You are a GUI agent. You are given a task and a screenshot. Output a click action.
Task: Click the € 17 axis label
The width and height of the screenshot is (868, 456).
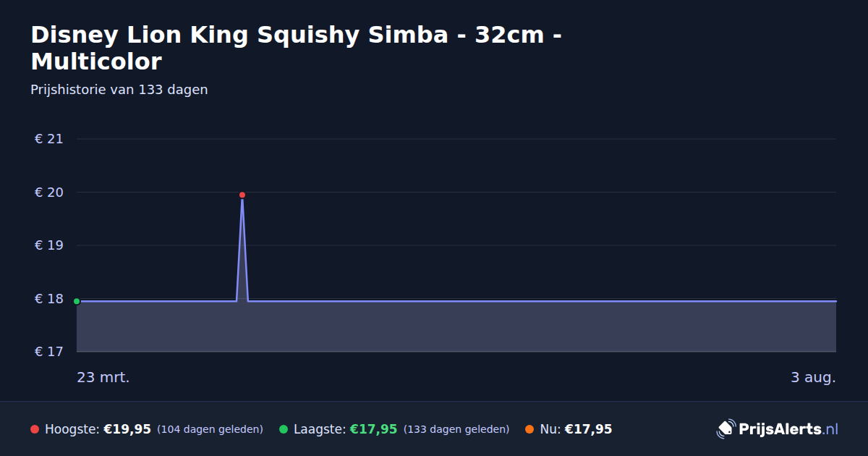[x=48, y=352]
